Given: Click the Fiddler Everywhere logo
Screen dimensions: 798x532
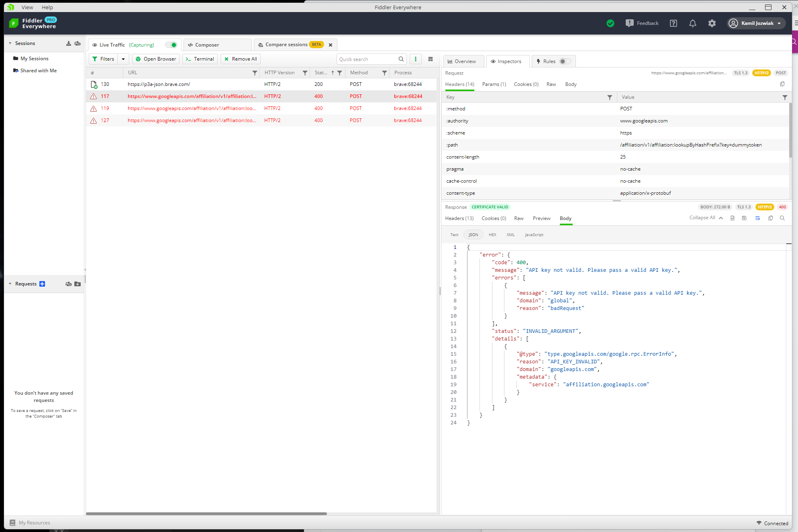Looking at the screenshot, I should 33,23.
